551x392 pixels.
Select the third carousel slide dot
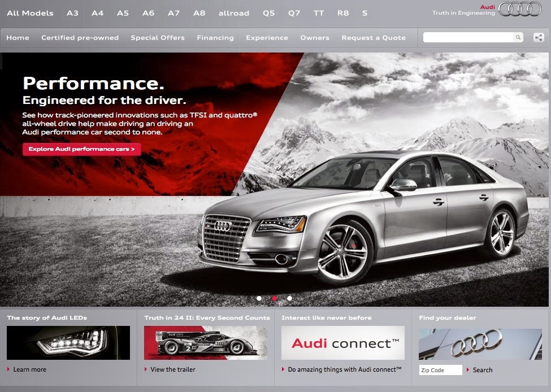point(289,298)
